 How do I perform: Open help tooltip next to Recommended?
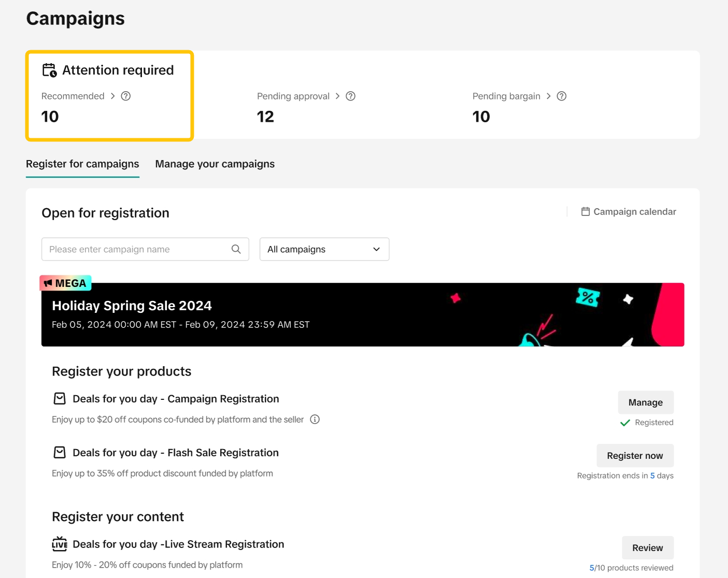tap(126, 96)
